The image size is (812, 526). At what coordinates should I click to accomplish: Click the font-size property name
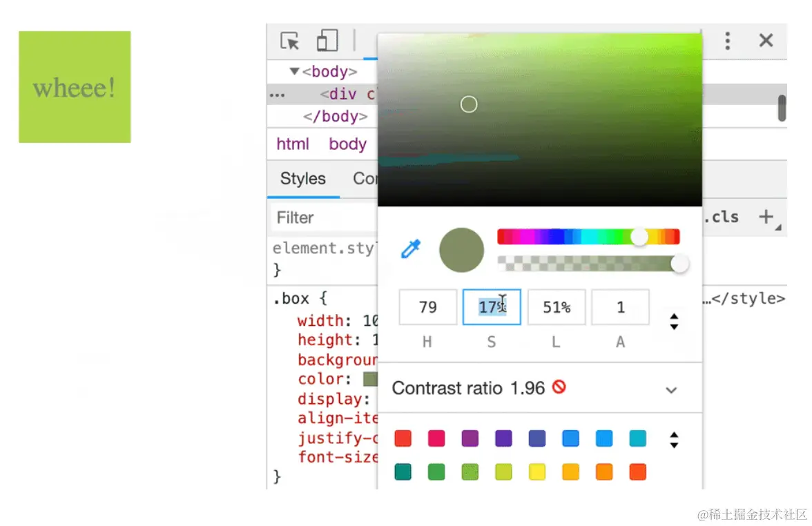click(x=338, y=458)
